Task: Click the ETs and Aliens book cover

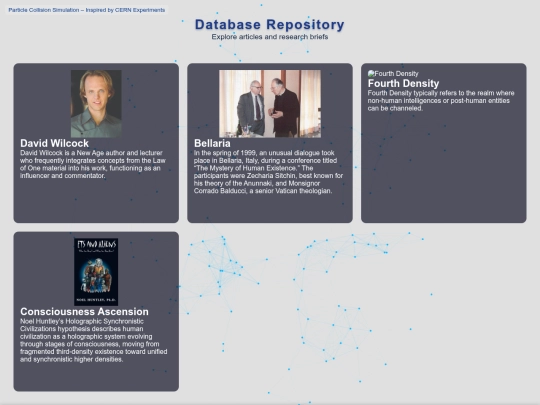Action: click(x=96, y=272)
